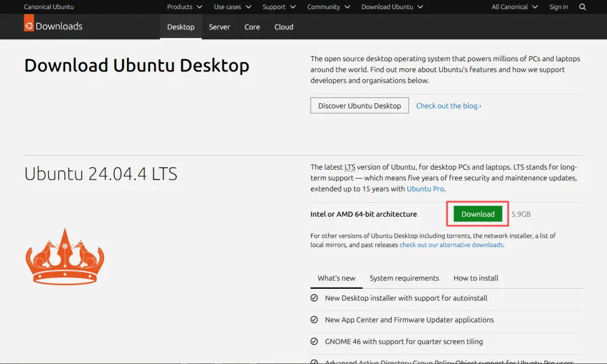Click the Canonical Ubuntu header link
607x364 pixels.
49,7
